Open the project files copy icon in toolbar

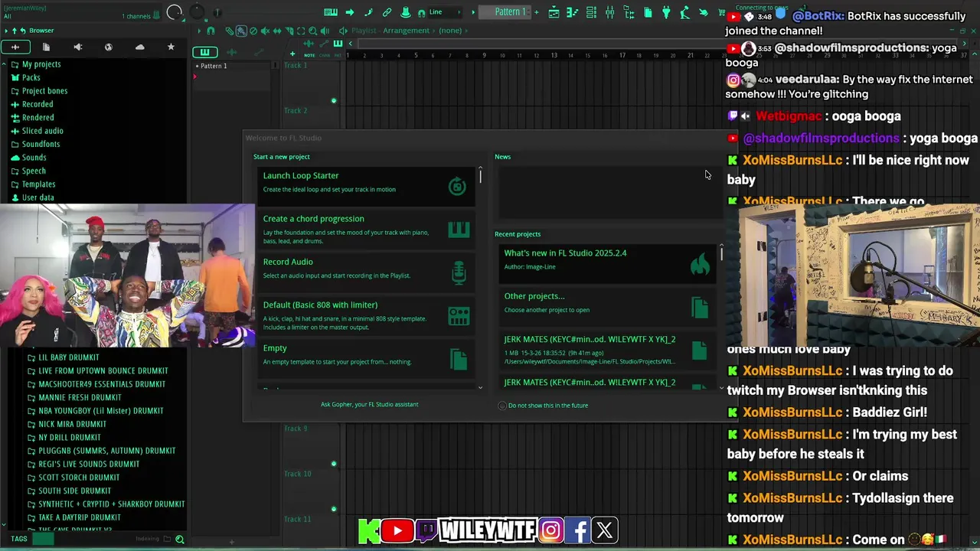[x=648, y=12]
